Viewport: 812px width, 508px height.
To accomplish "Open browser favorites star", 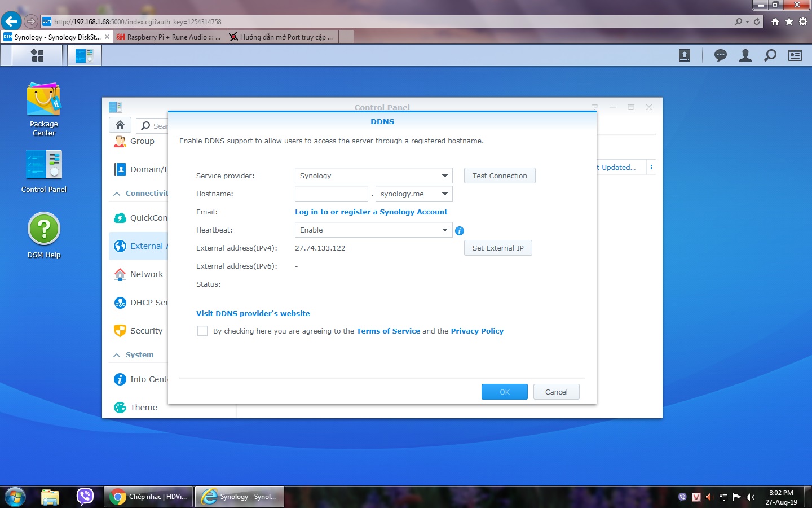I will click(x=789, y=21).
